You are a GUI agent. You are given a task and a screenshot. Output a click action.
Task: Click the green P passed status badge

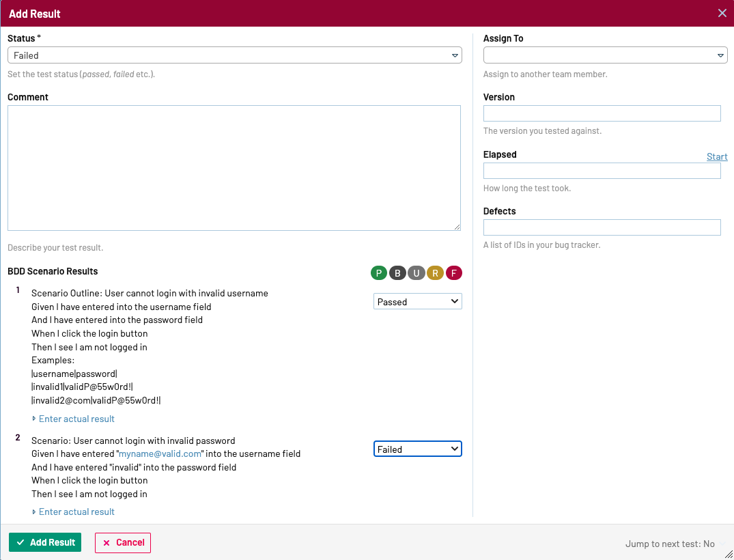click(379, 273)
